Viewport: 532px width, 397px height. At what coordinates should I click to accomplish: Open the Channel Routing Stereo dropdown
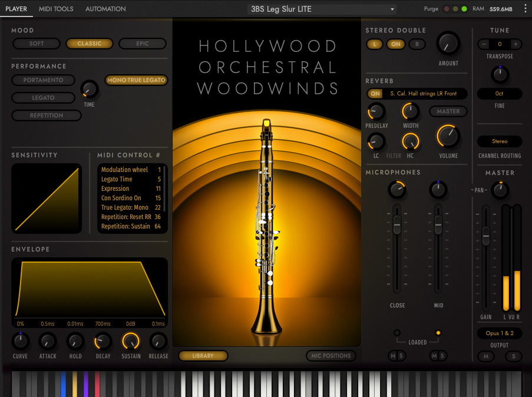click(x=500, y=141)
